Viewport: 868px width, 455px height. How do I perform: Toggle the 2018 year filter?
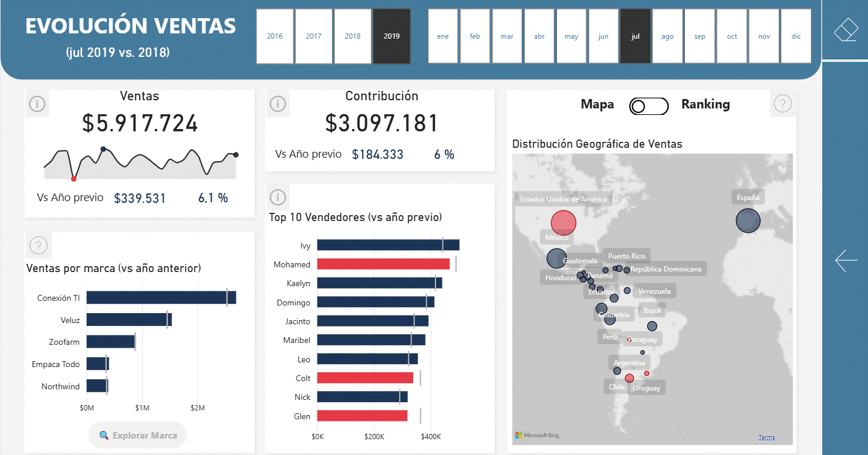352,36
